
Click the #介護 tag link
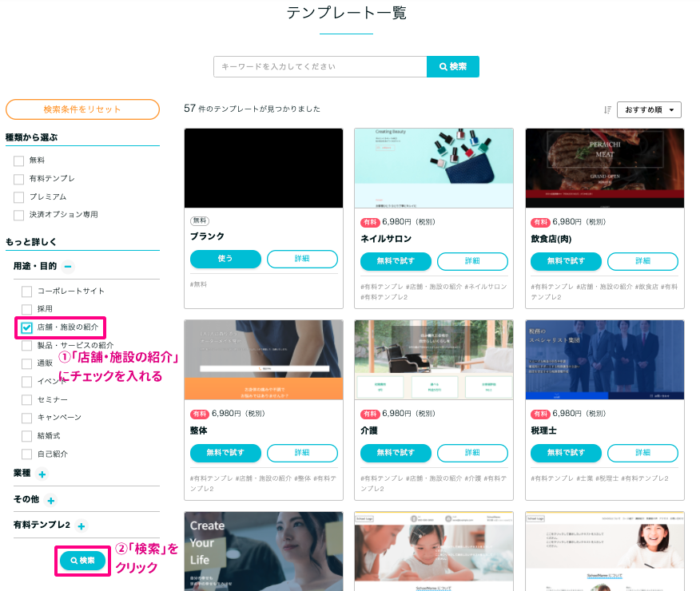point(473,478)
